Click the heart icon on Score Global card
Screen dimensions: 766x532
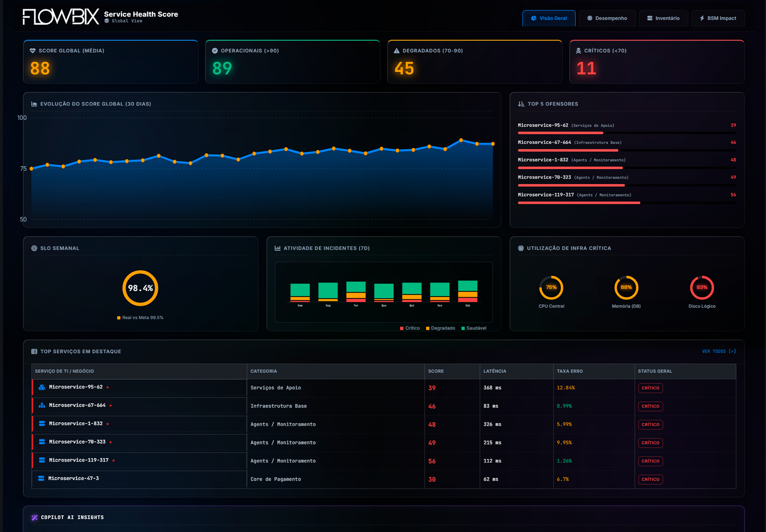(32, 51)
